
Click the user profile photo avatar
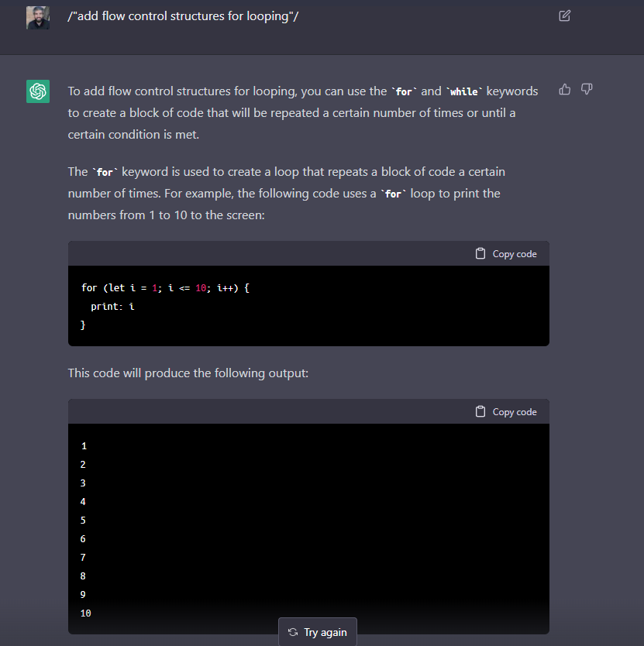coord(38,18)
